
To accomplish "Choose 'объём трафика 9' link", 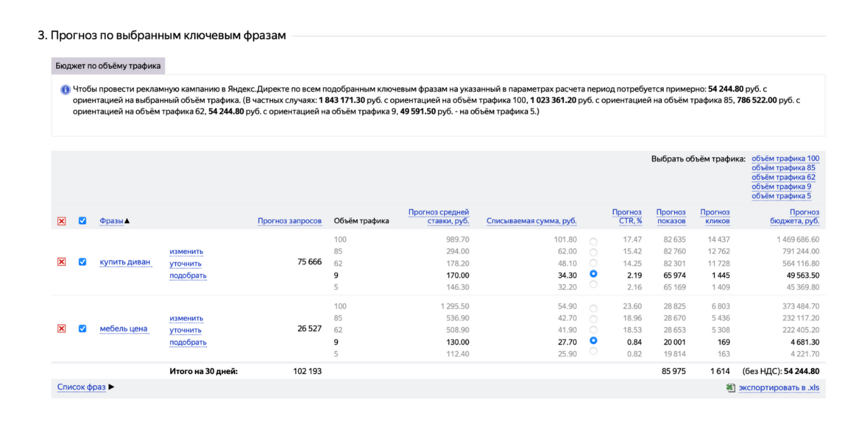I will (x=781, y=187).
